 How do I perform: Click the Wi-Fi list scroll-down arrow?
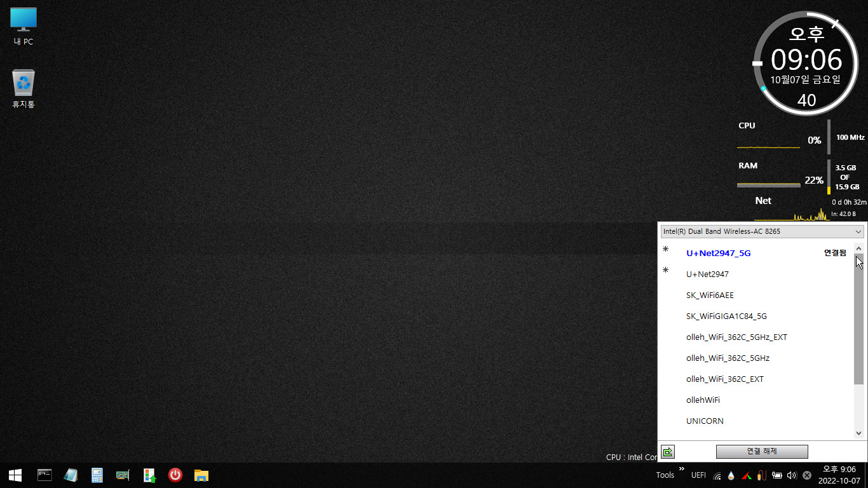[x=859, y=433]
